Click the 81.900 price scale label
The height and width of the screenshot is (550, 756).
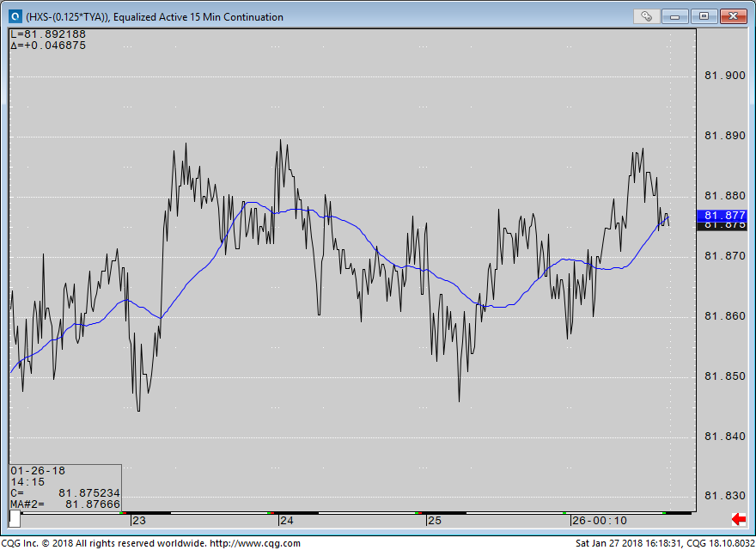coord(725,76)
